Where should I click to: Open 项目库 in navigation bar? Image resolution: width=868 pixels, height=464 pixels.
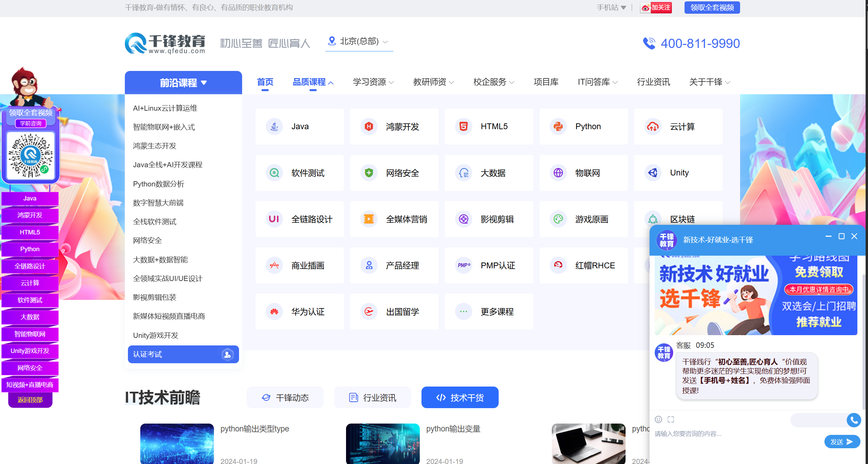point(546,82)
